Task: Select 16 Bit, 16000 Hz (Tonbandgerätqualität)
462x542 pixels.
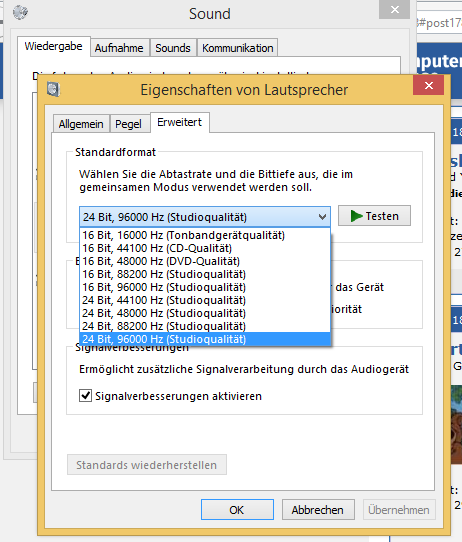Action: (x=205, y=235)
